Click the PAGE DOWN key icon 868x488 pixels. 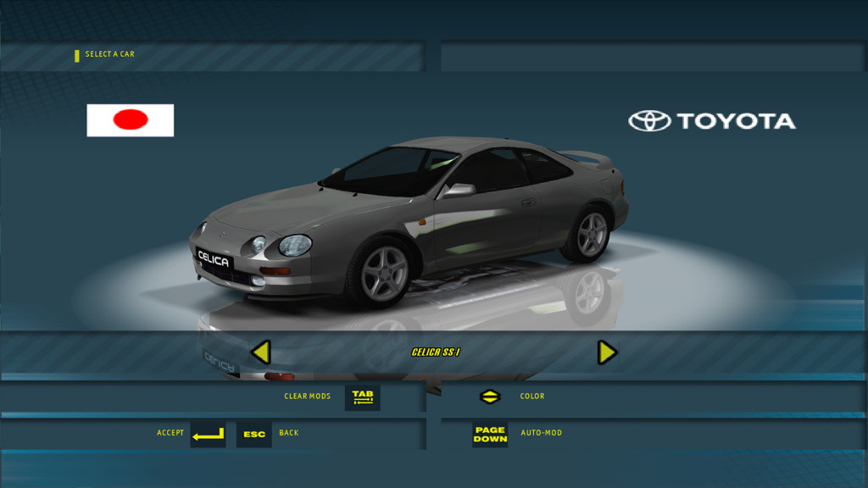(x=490, y=434)
